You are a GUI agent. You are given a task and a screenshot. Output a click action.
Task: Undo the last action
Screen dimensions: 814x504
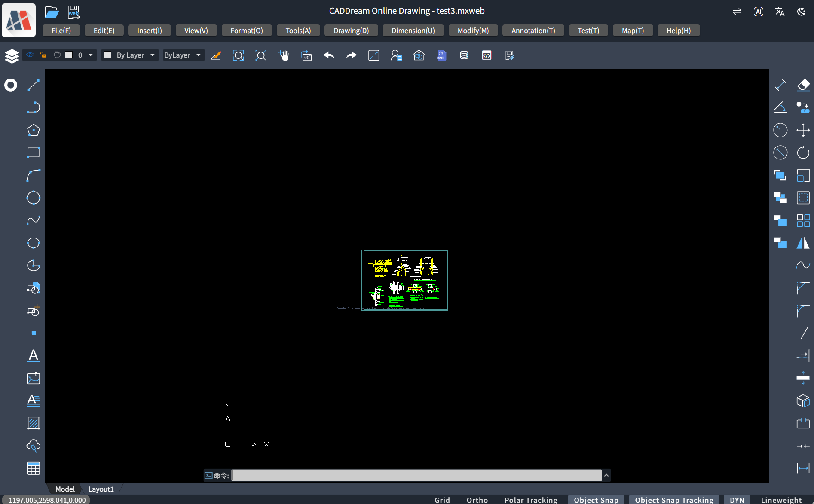click(328, 55)
